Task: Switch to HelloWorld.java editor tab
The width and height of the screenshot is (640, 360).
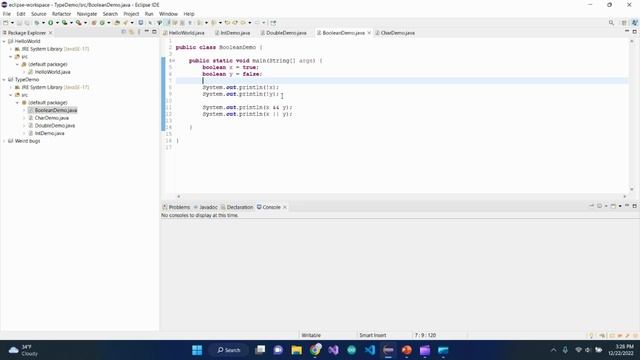Action: pos(184,33)
